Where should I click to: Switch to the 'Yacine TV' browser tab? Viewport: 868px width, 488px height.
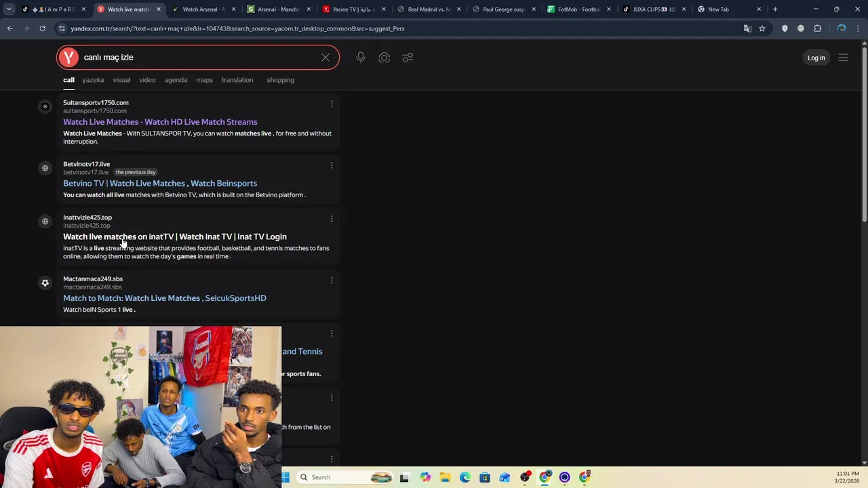(x=353, y=9)
